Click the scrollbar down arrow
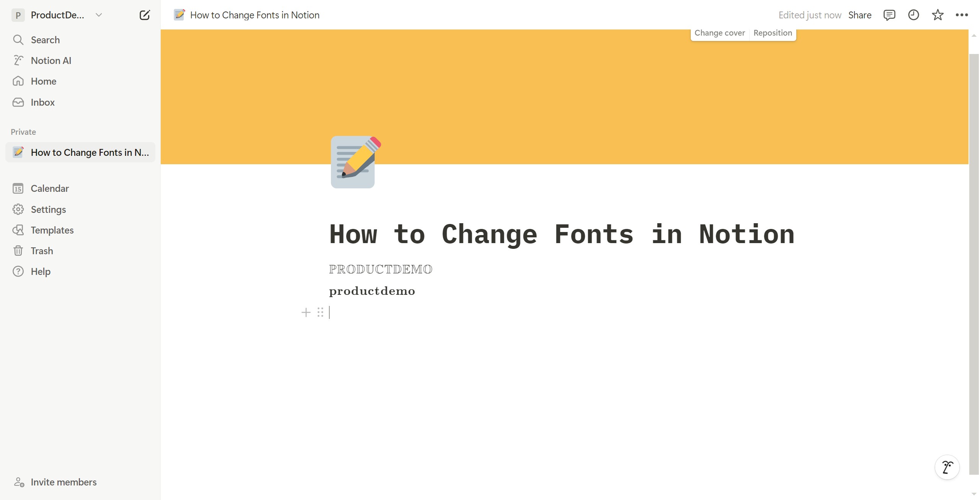Image resolution: width=980 pixels, height=500 pixels. (974, 494)
